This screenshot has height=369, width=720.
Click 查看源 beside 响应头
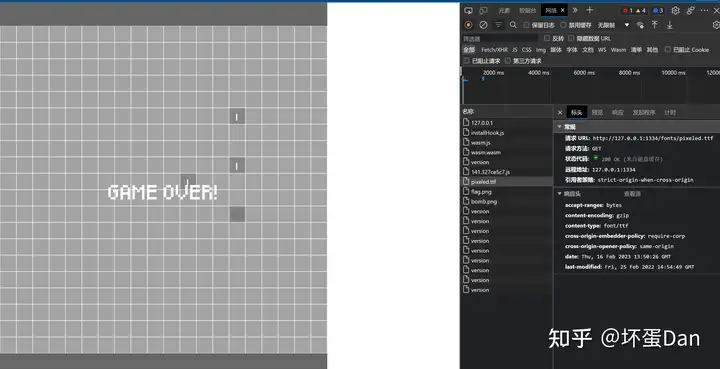(632, 194)
